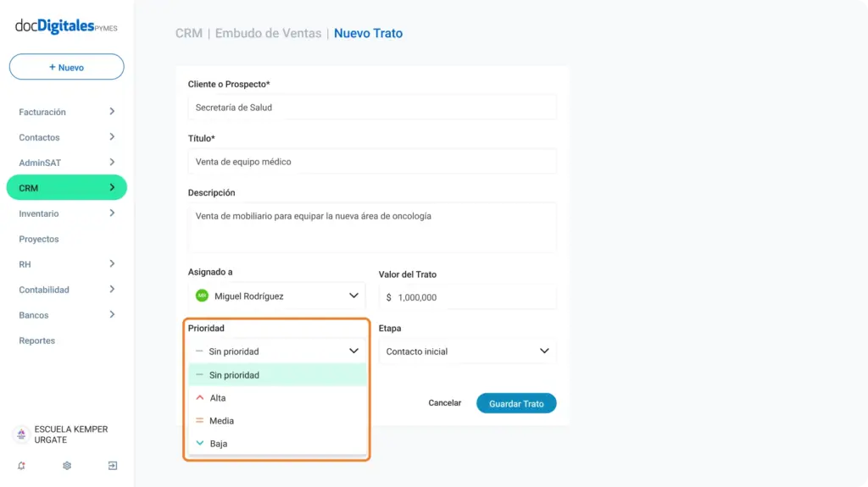The image size is (868, 487).
Task: Click the green MR avatar icon
Action: click(x=202, y=296)
